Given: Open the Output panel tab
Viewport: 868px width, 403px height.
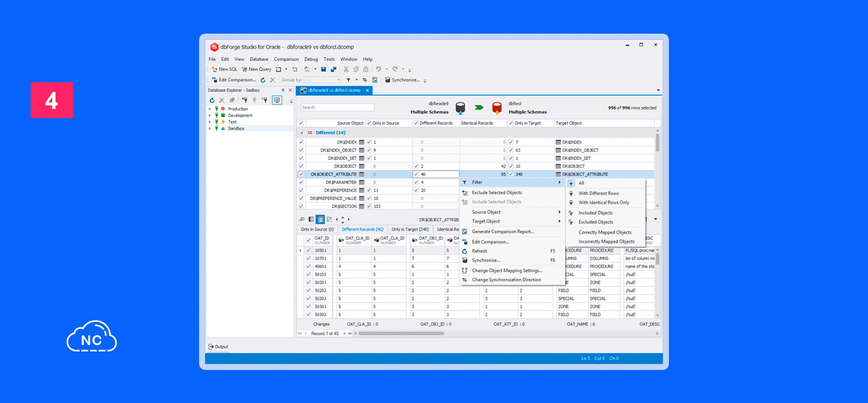Looking at the screenshot, I should [x=218, y=347].
